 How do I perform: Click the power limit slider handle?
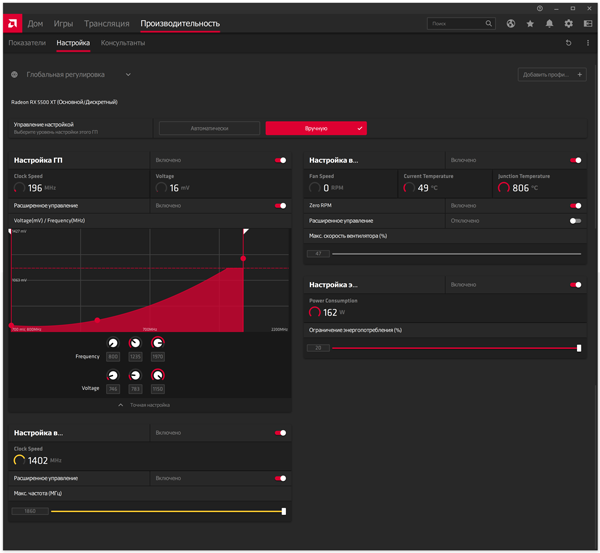(579, 348)
